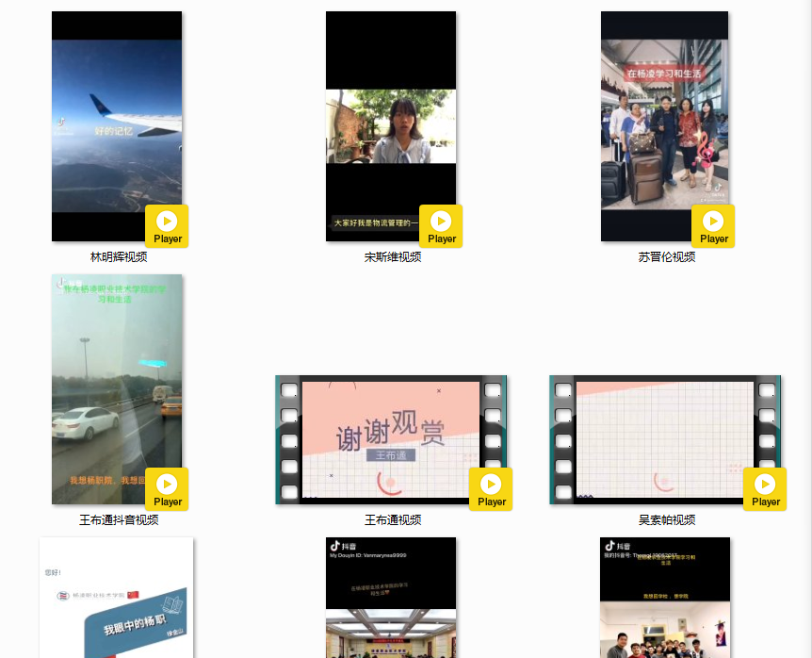Start 王布通视频 with its yellow Player icon

(491, 488)
